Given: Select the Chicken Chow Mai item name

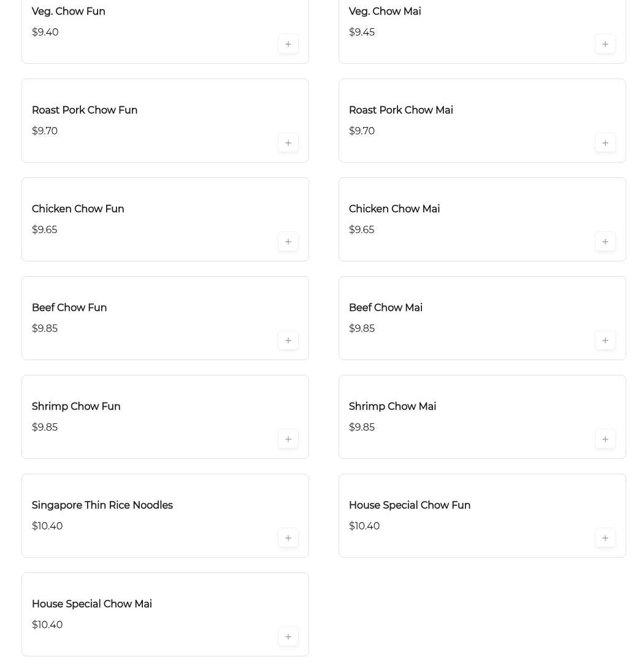Looking at the screenshot, I should coord(394,209).
